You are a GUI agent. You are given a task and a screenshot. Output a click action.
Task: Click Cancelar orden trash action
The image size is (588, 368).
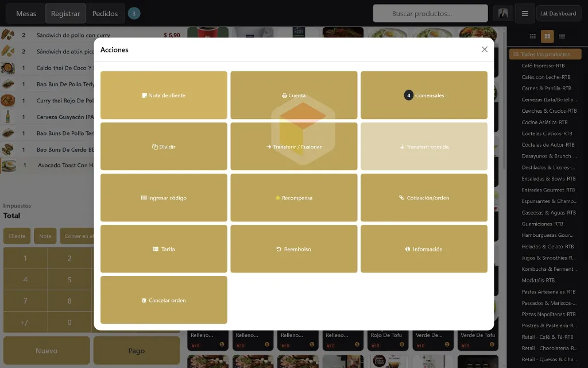164,300
